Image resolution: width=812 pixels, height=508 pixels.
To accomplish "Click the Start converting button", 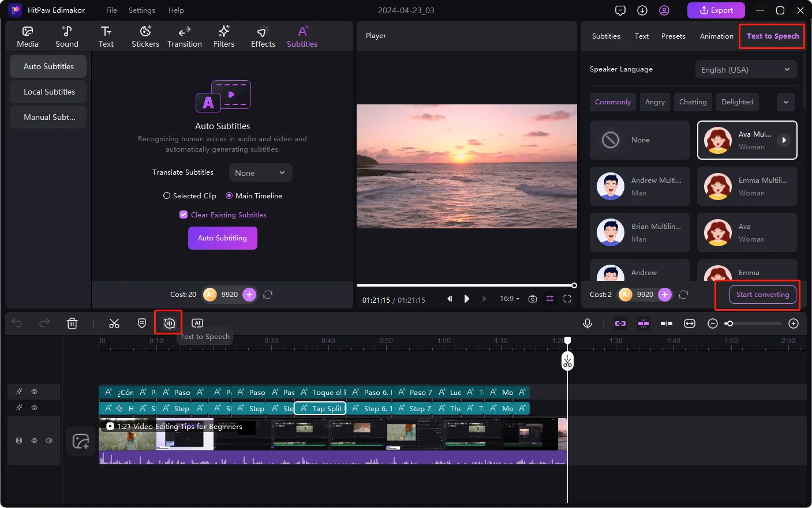I will click(762, 295).
